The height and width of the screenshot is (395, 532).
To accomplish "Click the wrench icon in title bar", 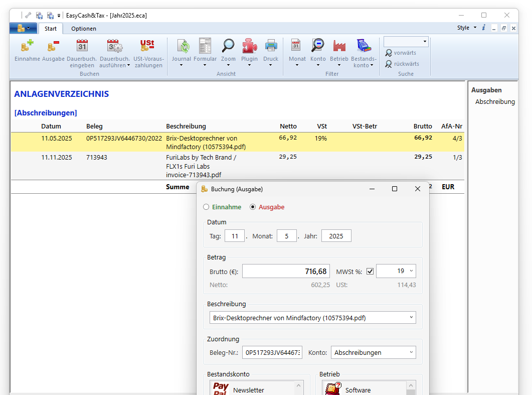I will pyautogui.click(x=28, y=15).
